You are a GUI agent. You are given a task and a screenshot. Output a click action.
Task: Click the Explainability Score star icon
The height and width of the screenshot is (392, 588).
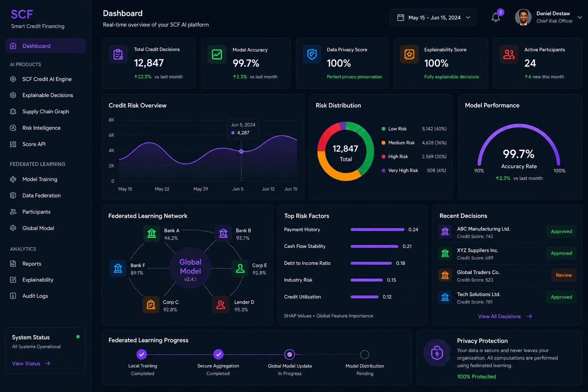[x=409, y=54]
